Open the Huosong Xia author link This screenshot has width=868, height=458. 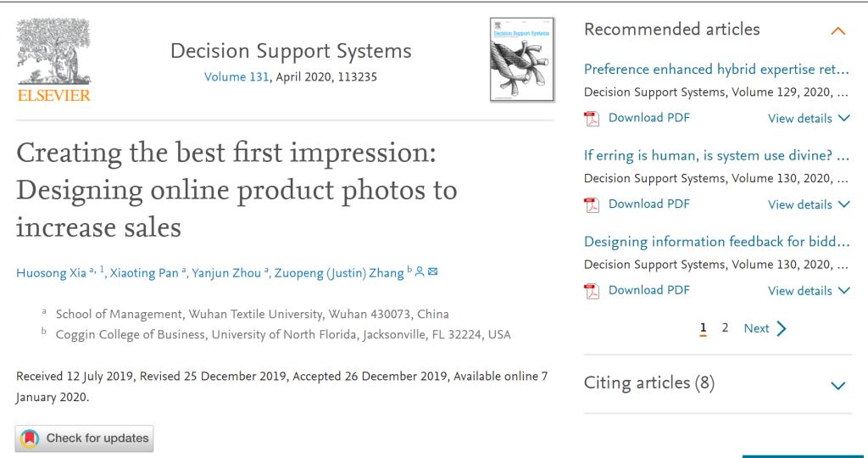tap(50, 272)
